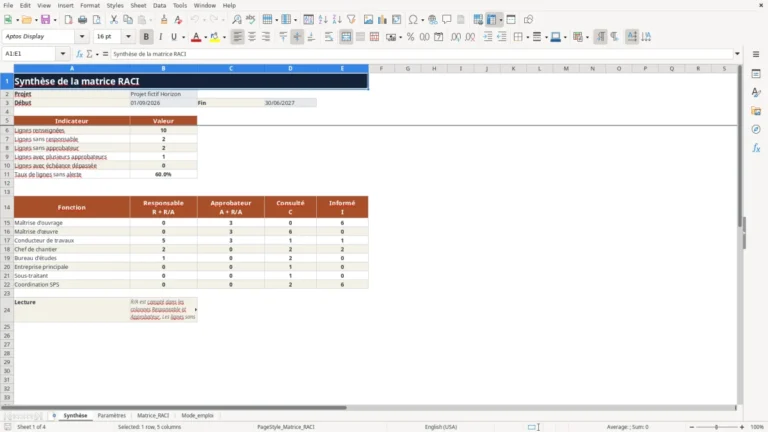Insert a special character (Omega)
The image size is (768, 432).
coord(413,20)
